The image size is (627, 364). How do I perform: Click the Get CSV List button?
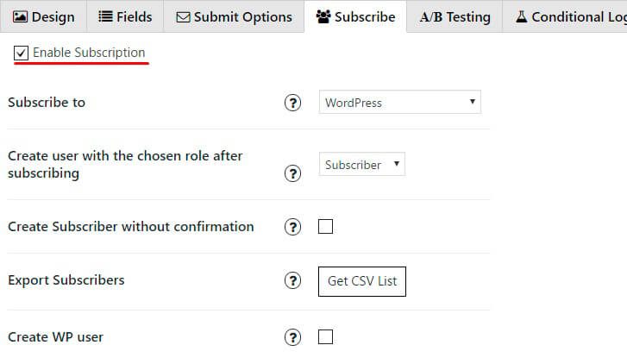click(362, 281)
